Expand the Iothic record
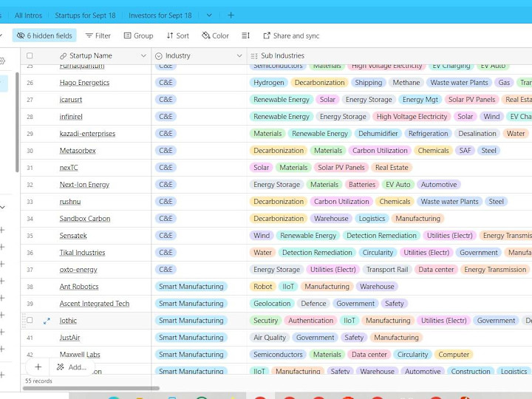 pyautogui.click(x=47, y=321)
